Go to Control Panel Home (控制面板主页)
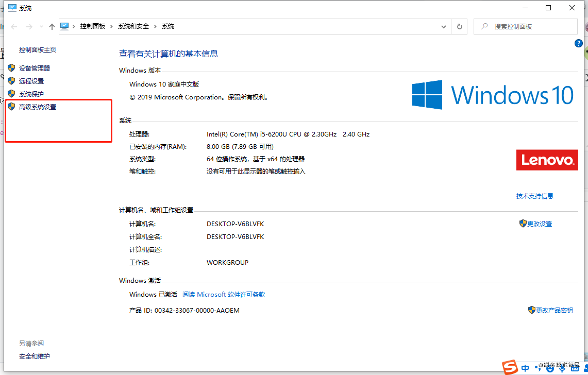The image size is (588, 375). pyautogui.click(x=38, y=49)
